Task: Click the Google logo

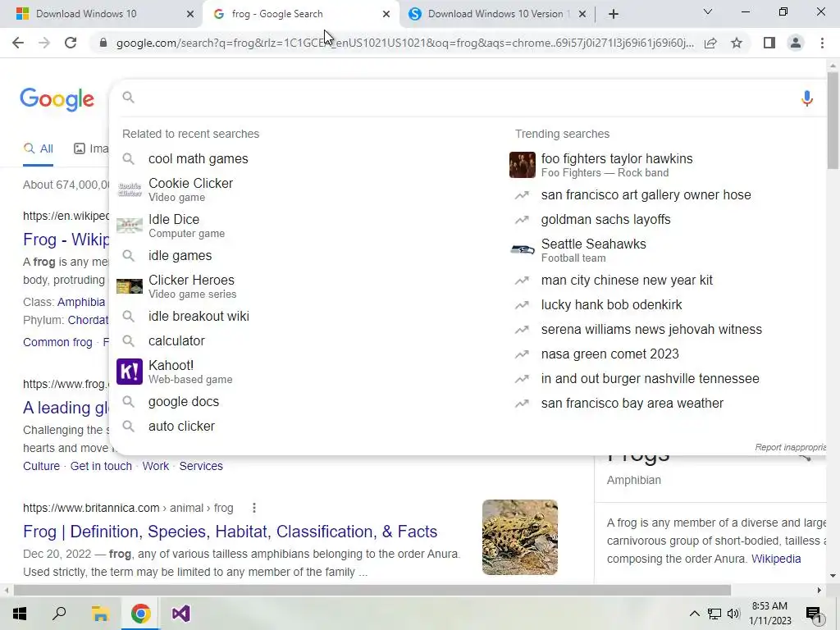Action: pyautogui.click(x=57, y=99)
